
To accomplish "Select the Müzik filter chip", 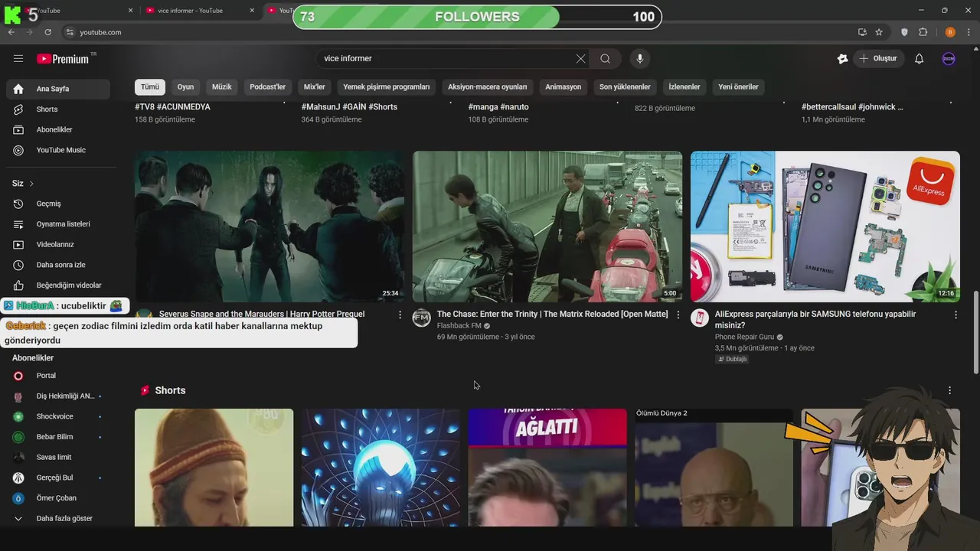I will click(x=221, y=87).
